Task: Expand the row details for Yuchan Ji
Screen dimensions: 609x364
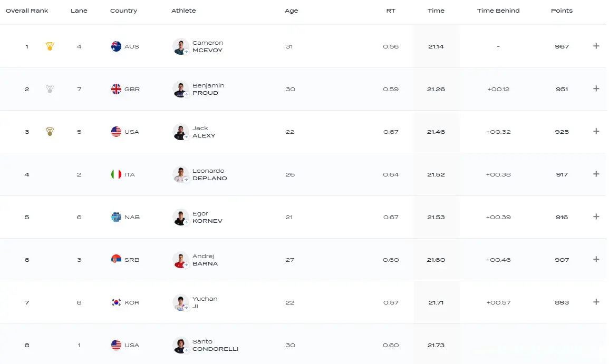Action: 596,302
